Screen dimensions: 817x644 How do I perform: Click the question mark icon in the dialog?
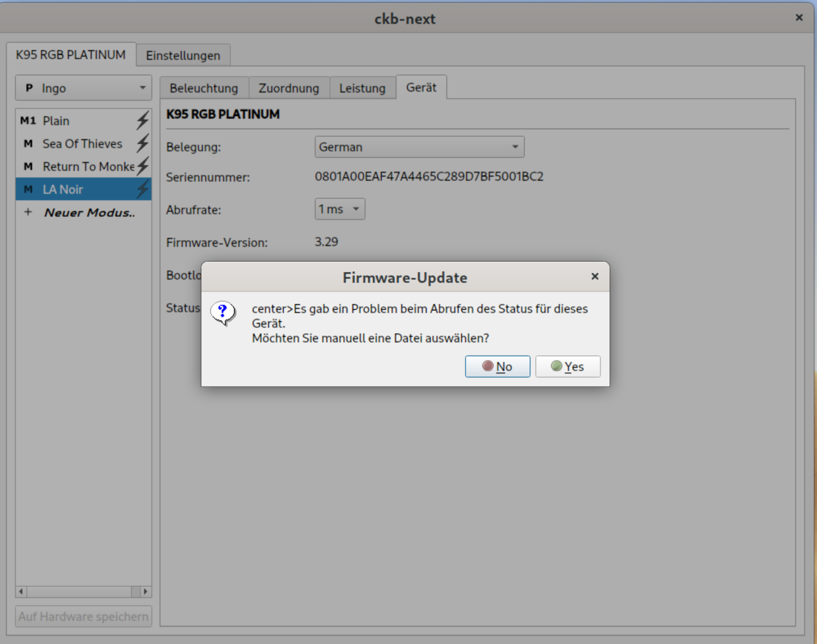point(223,312)
